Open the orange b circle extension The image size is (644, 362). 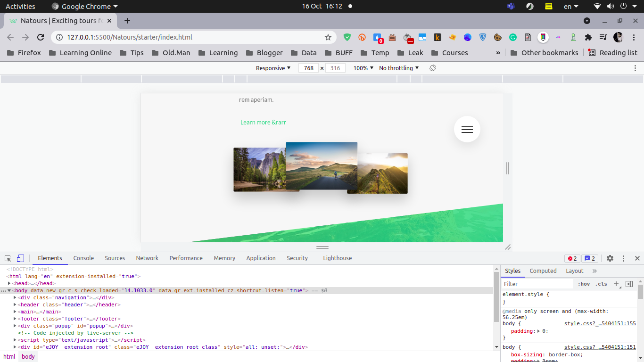coord(362,37)
